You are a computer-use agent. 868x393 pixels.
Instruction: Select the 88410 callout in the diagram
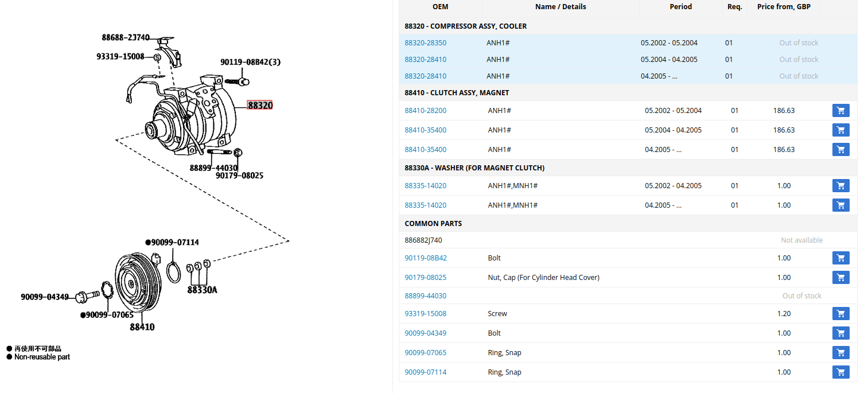(x=142, y=327)
